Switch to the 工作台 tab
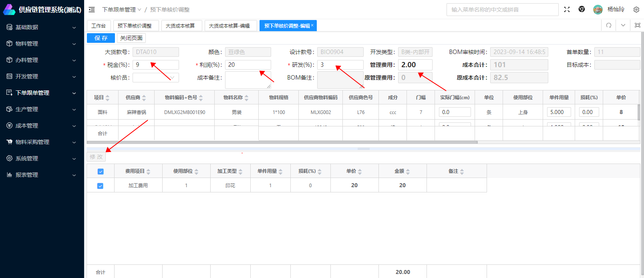The height and width of the screenshot is (278, 644). point(99,26)
